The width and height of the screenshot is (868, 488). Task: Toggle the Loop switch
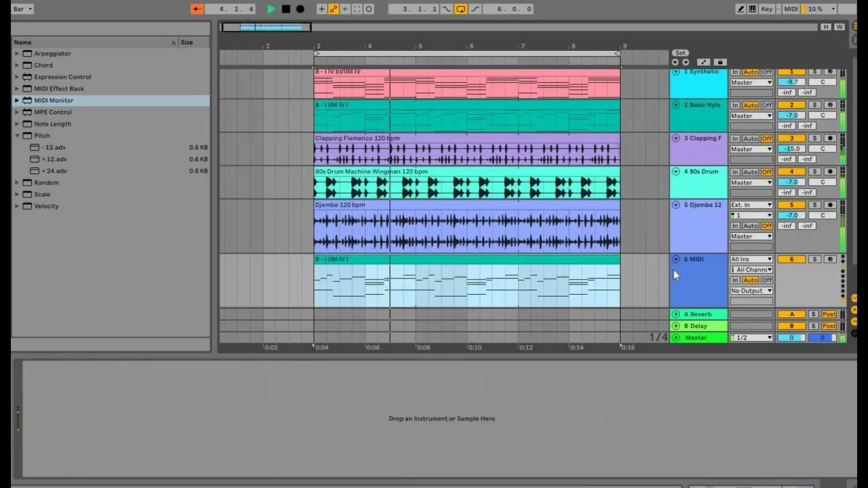pyautogui.click(x=461, y=9)
